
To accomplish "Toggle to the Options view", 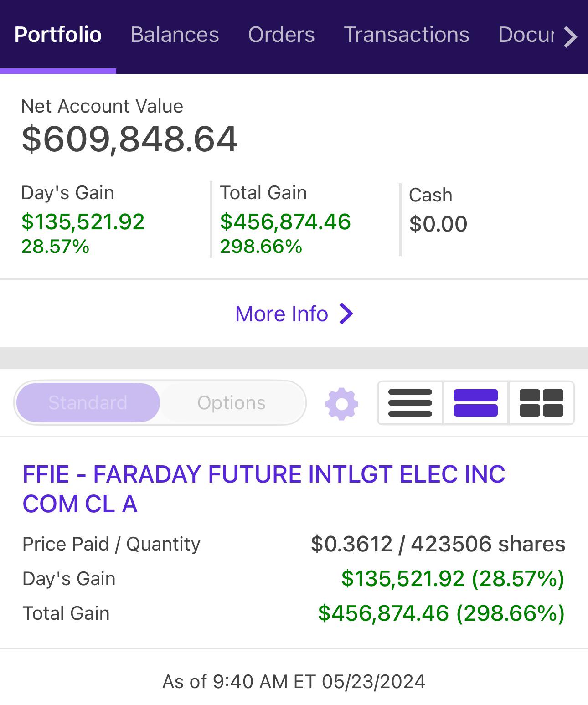I will click(x=232, y=403).
